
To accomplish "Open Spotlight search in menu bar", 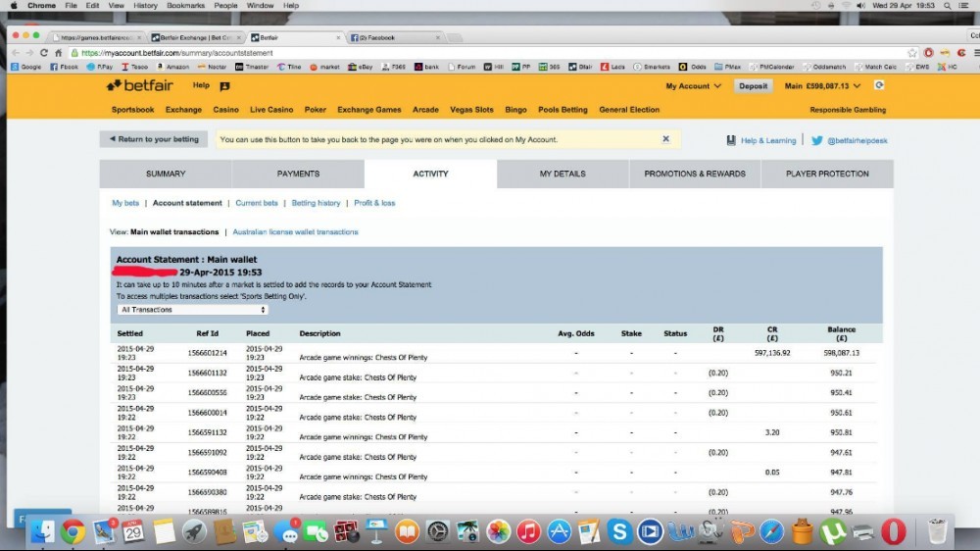I will 948,6.
